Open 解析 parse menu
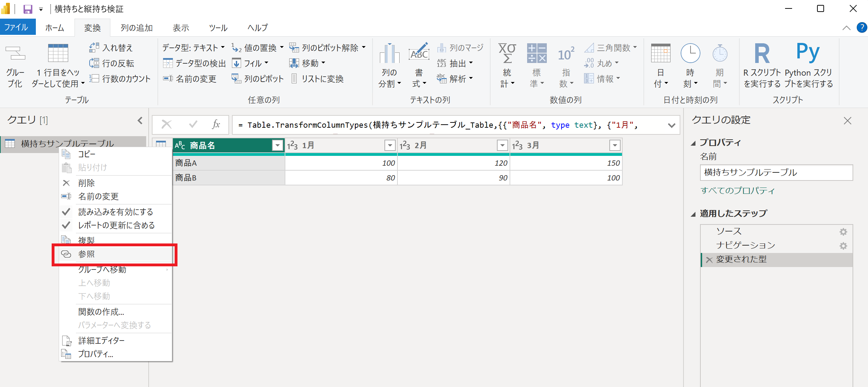Image resolution: width=868 pixels, height=387 pixels. pos(455,79)
